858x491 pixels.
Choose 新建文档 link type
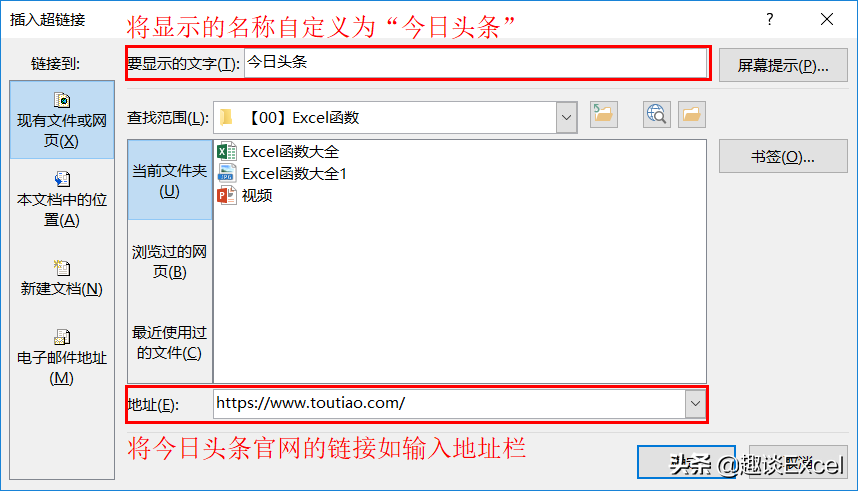(x=62, y=278)
